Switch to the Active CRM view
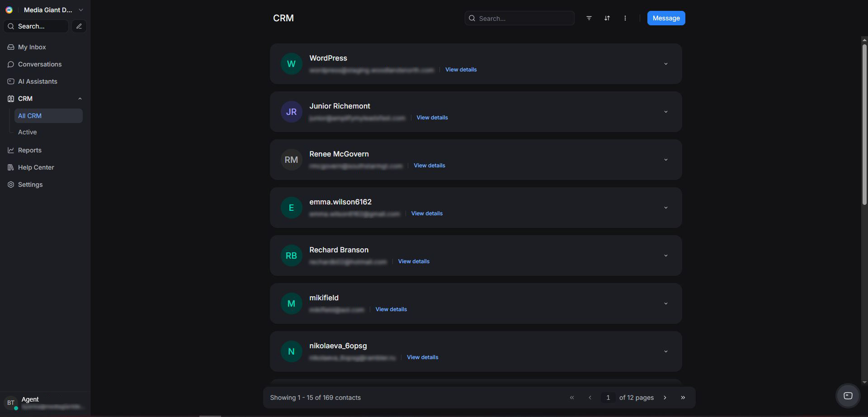Image resolution: width=868 pixels, height=417 pixels. pos(27,132)
